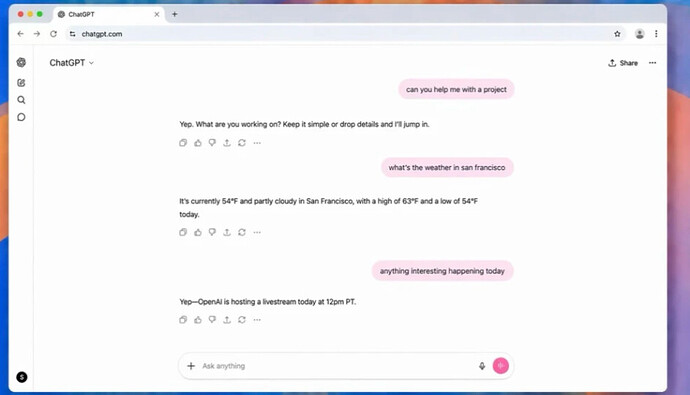690x395 pixels.
Task: Copy the San Francisco weather reply
Action: pyautogui.click(x=183, y=232)
